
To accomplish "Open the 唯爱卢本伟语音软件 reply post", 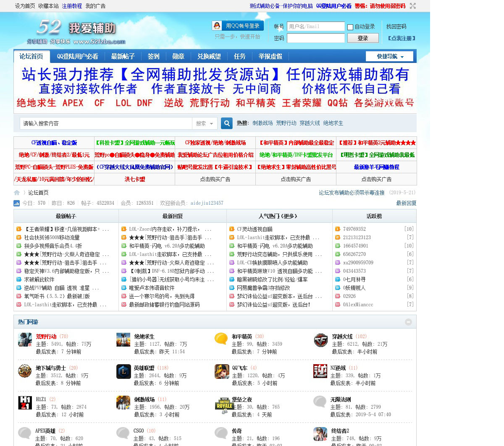I will point(152,288).
